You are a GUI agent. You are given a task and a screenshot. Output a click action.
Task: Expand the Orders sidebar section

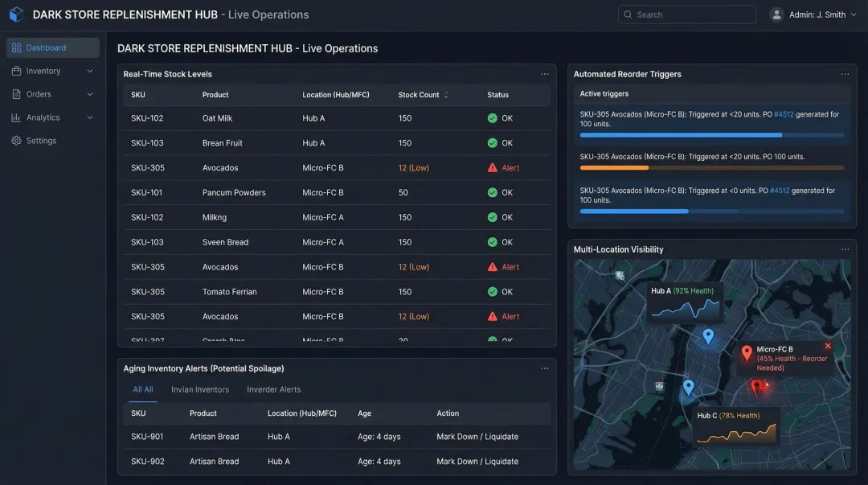click(88, 93)
